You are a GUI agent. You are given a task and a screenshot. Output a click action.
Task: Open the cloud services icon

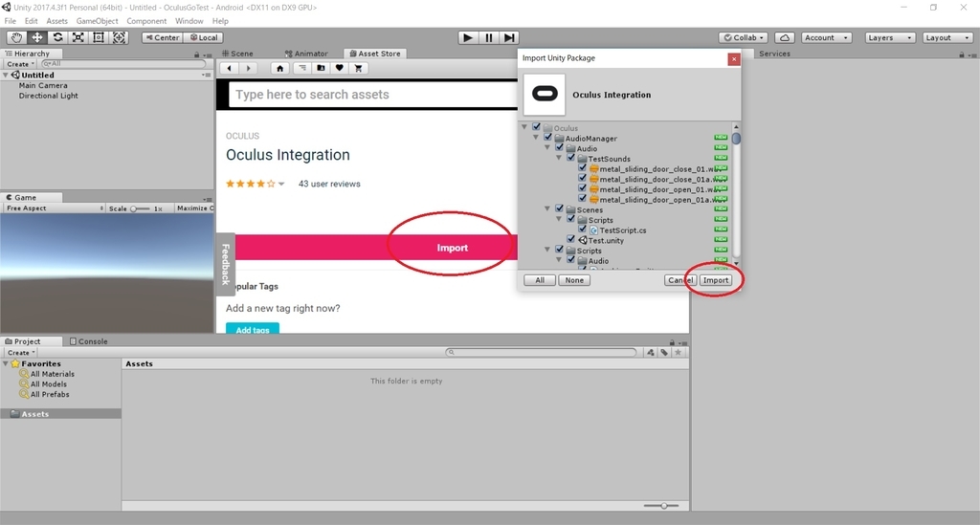(785, 37)
